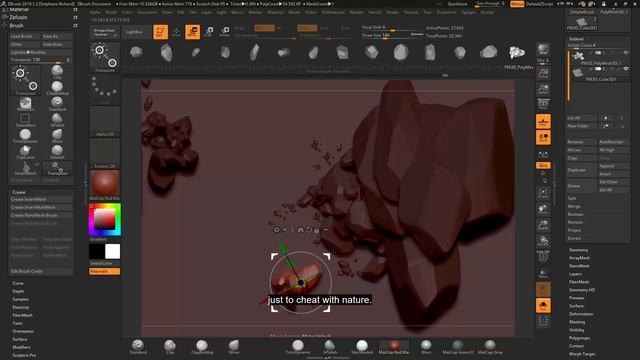Screen dimensions: 640x360
Task: Pick the ClayBuildup brush in bottom shelf
Action: (x=202, y=346)
